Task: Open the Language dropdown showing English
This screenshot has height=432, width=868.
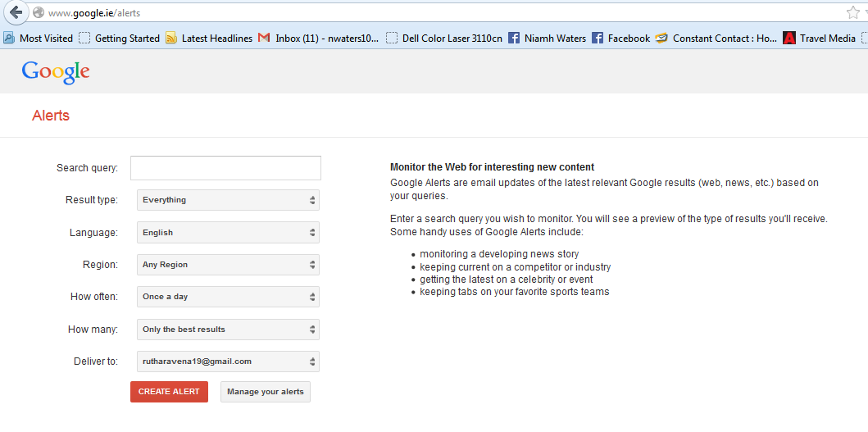Action: (228, 233)
